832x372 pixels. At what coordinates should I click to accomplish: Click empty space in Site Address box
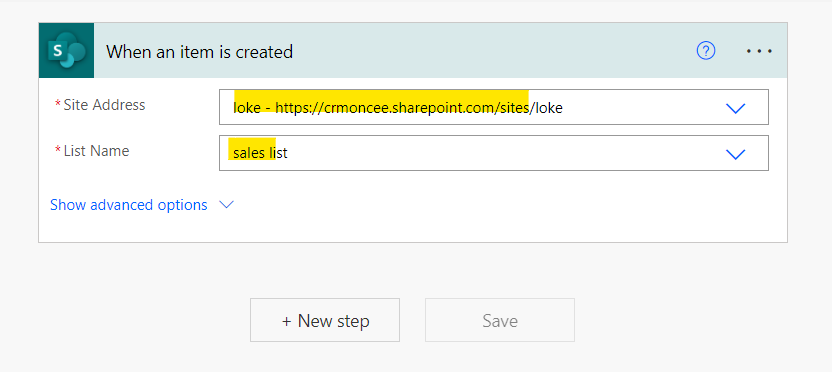642,107
